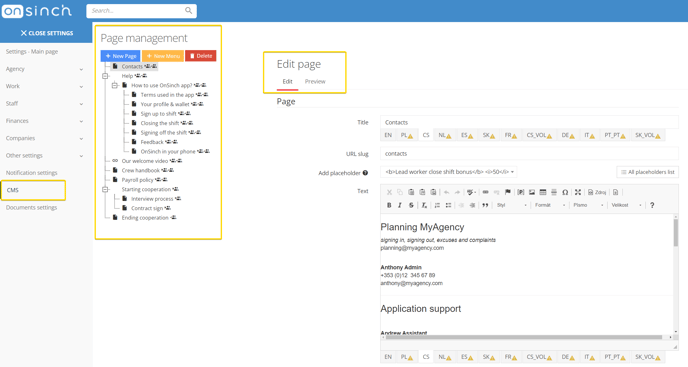The width and height of the screenshot is (688, 367).
Task: Insert special character with omega icon
Action: [x=565, y=192]
